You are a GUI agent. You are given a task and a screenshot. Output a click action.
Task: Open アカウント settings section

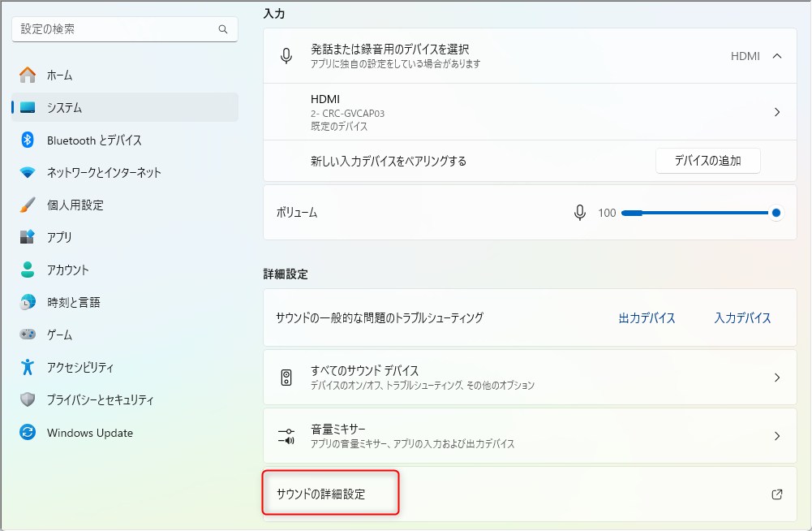click(125, 270)
